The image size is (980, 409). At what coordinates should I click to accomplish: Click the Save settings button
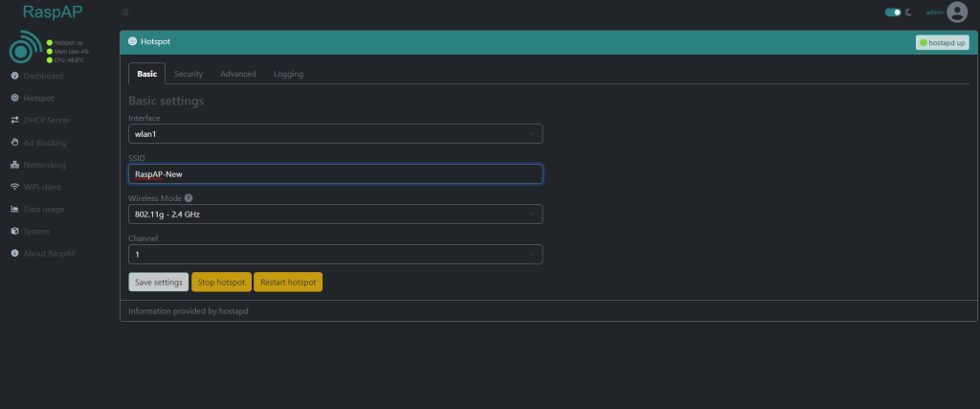(158, 283)
